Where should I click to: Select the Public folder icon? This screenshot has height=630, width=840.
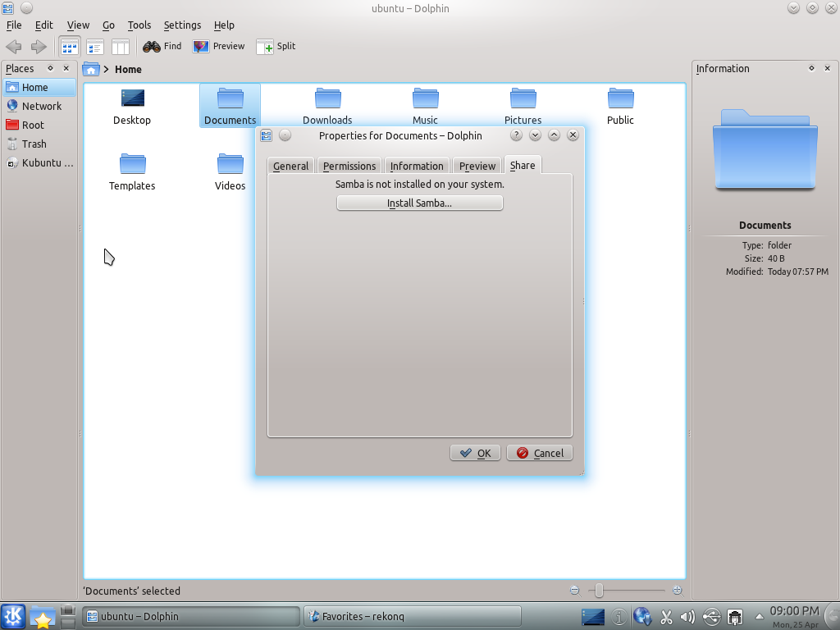tap(620, 98)
